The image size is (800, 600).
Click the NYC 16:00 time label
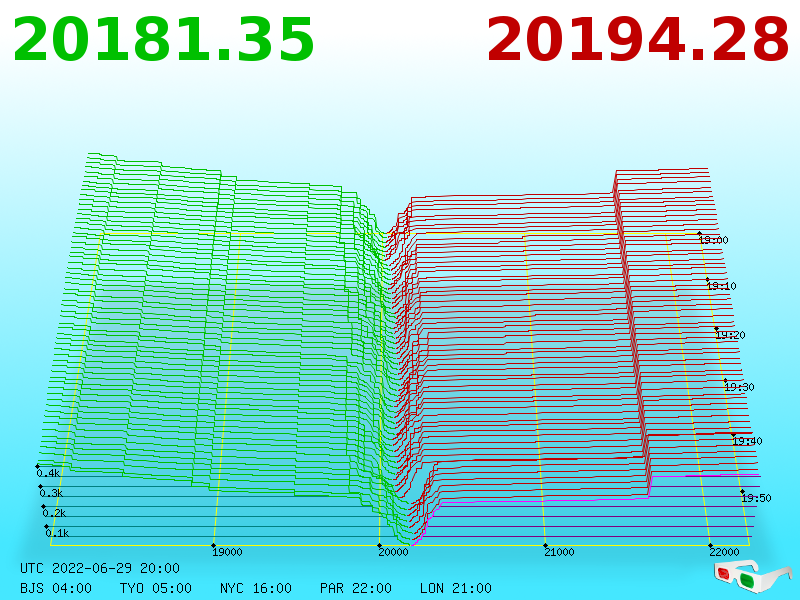(256, 588)
